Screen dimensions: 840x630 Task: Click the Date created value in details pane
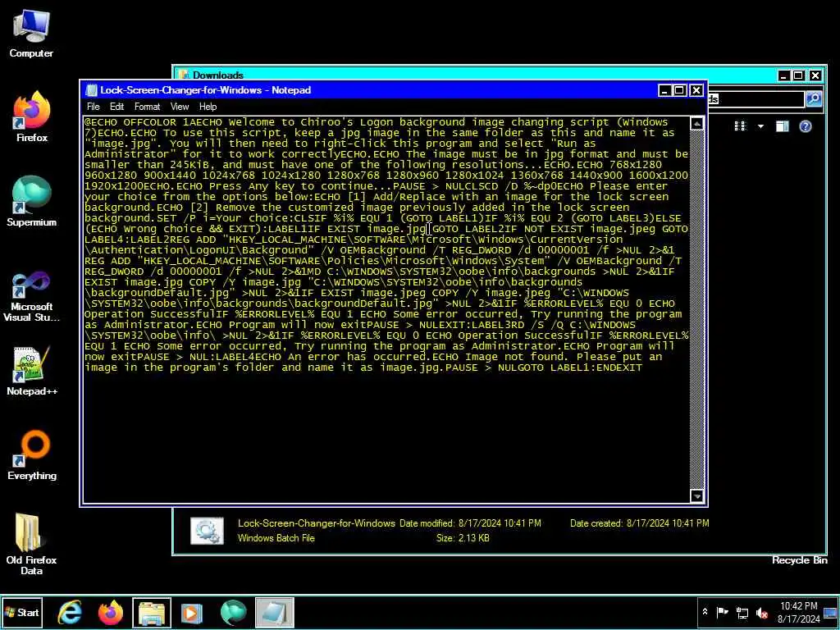point(668,523)
